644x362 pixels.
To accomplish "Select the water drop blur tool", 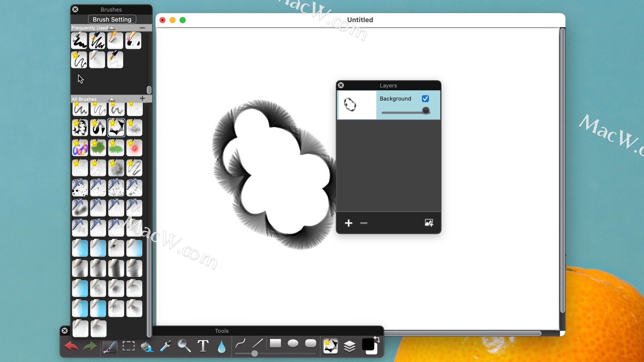I will (x=221, y=347).
